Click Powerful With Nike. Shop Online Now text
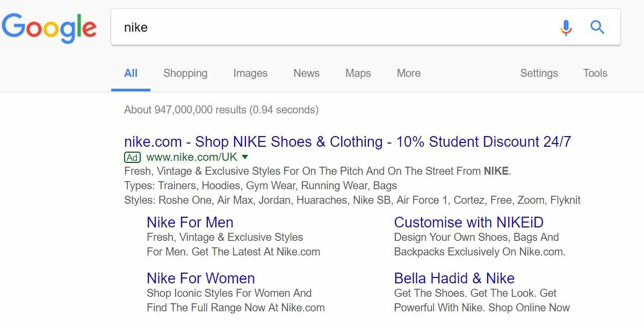644x328 pixels. [x=482, y=308]
